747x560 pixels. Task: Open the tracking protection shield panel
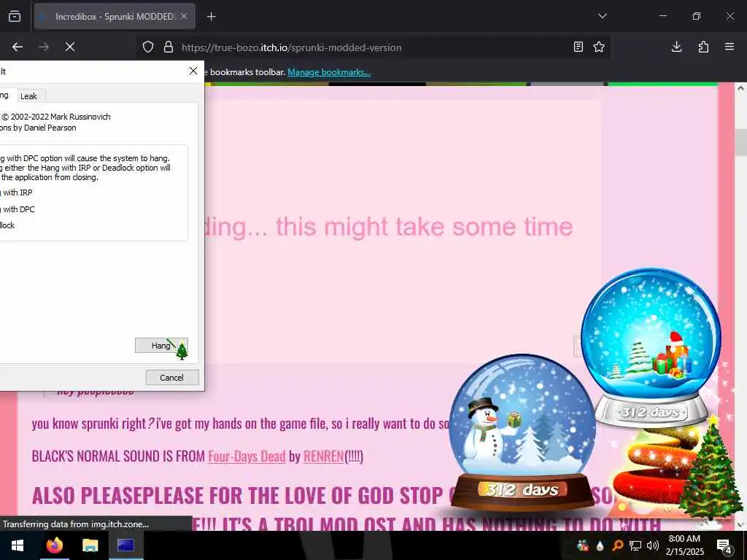tap(148, 47)
